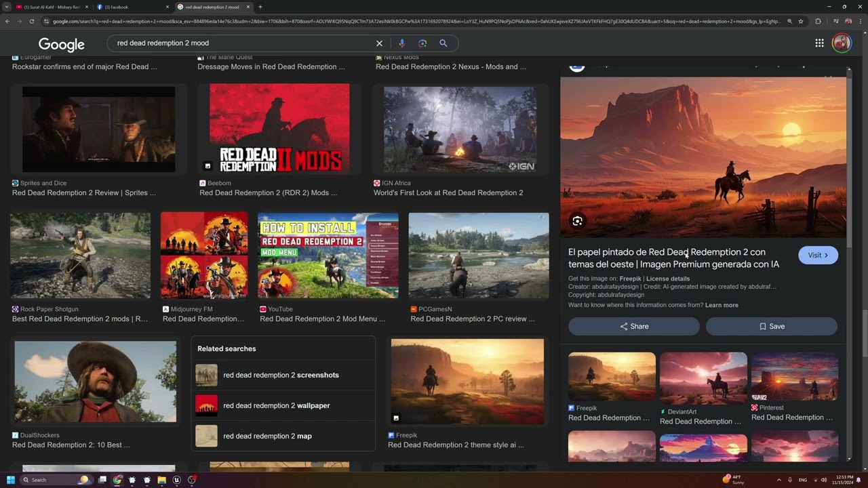Open Task View on the taskbar
Viewport: 868px width, 488px height.
click(102, 480)
